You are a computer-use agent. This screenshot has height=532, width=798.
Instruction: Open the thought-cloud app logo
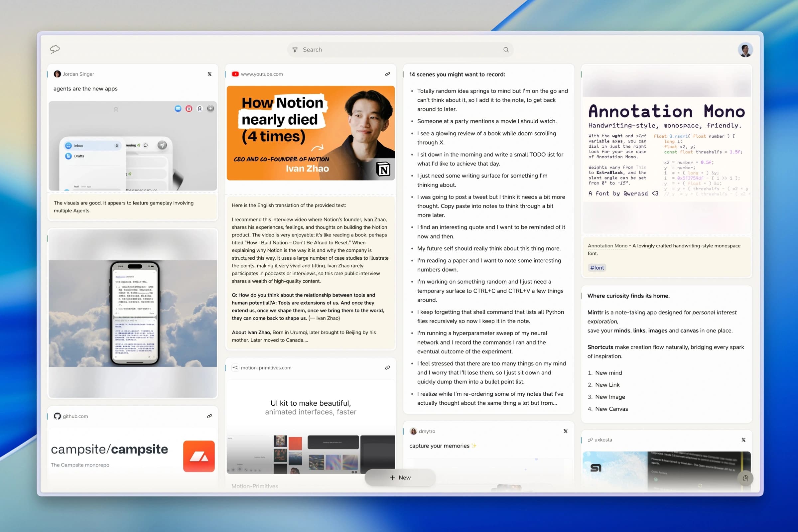tap(55, 49)
